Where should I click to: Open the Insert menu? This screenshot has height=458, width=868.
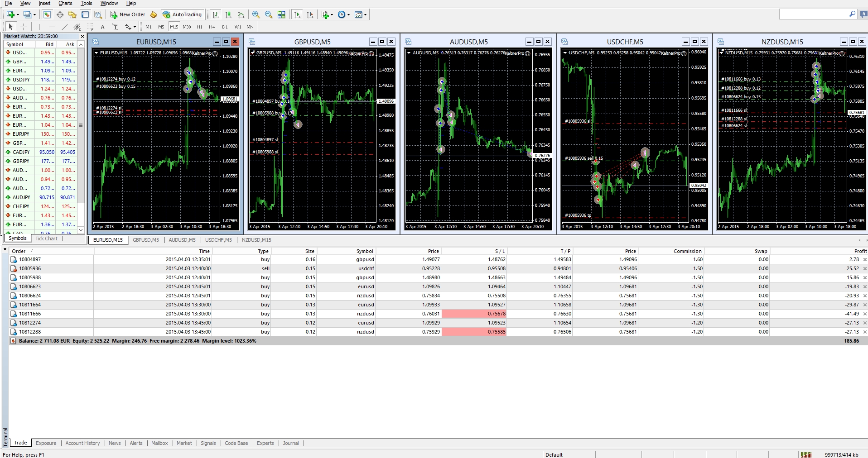(44, 3)
